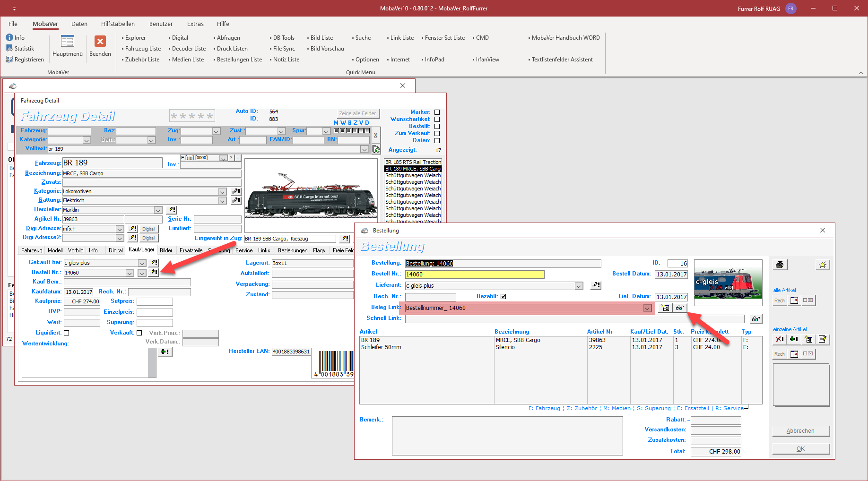Click the locomotive image thumbnail in Fahrzeug Detail
This screenshot has height=481, width=868.
[312, 195]
